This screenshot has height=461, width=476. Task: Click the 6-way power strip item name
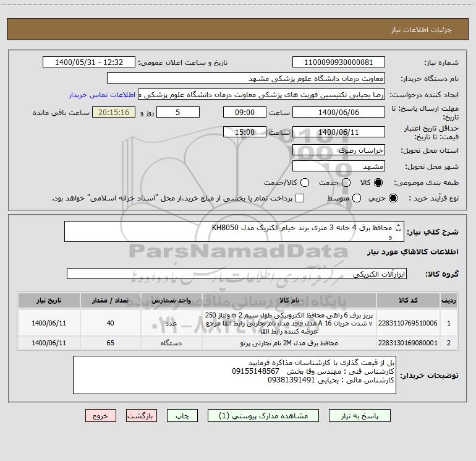(289, 323)
